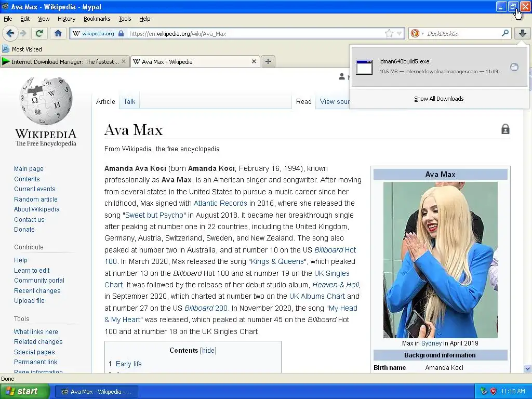Select the Read tab
The width and height of the screenshot is (532, 399).
303,101
